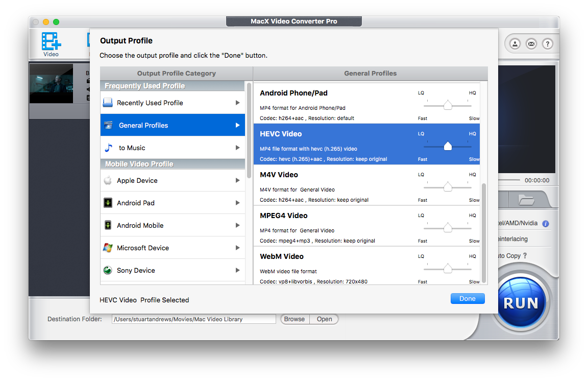Image resolution: width=588 pixels, height=381 pixels.
Task: Click the Done button
Action: coord(468,298)
